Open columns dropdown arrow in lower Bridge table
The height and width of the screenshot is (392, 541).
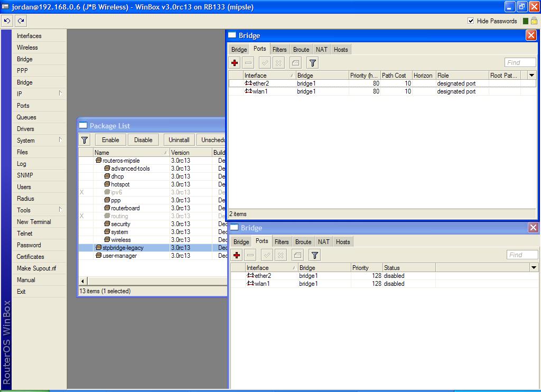click(x=534, y=267)
